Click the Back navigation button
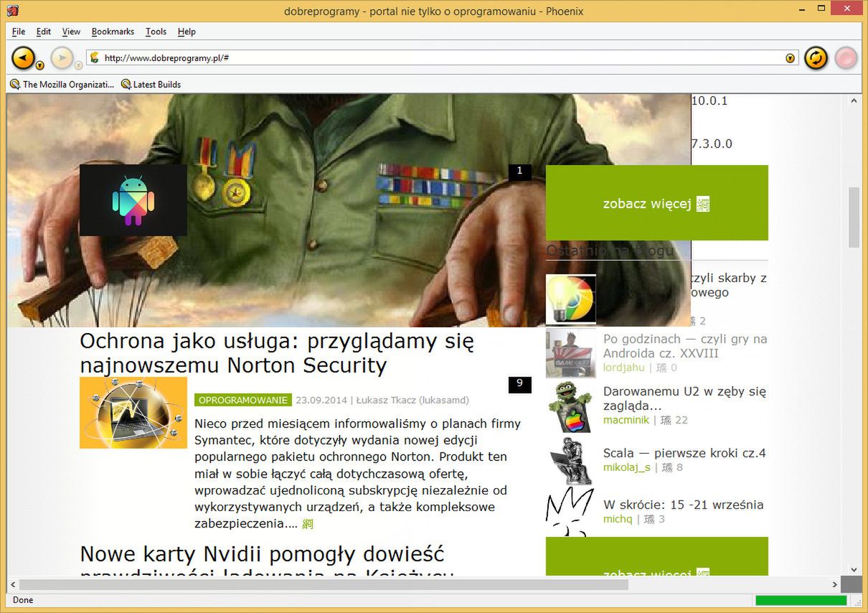Image resolution: width=868 pixels, height=613 pixels. pos(22,57)
